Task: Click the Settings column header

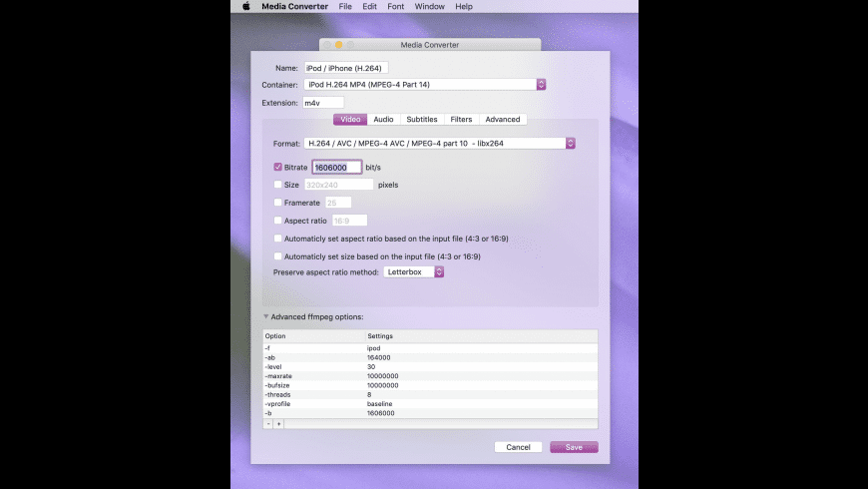Action: (x=482, y=335)
